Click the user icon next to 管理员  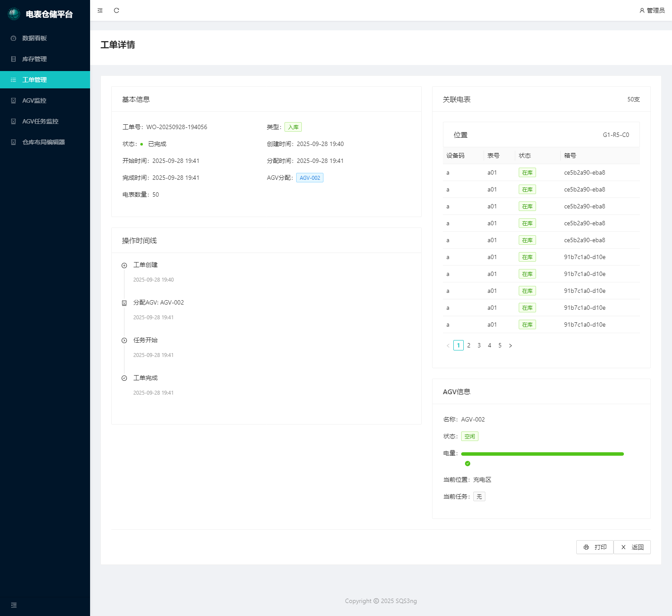coord(642,10)
